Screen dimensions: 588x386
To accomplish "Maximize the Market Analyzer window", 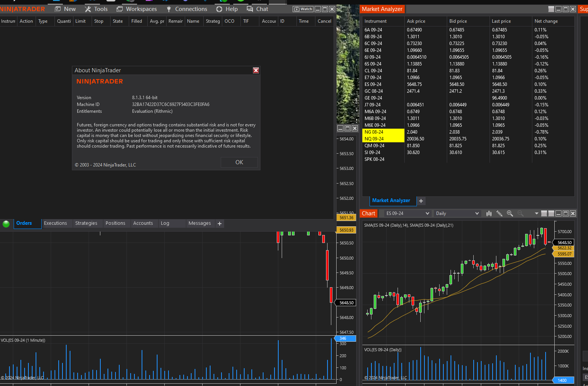I will click(x=566, y=9).
